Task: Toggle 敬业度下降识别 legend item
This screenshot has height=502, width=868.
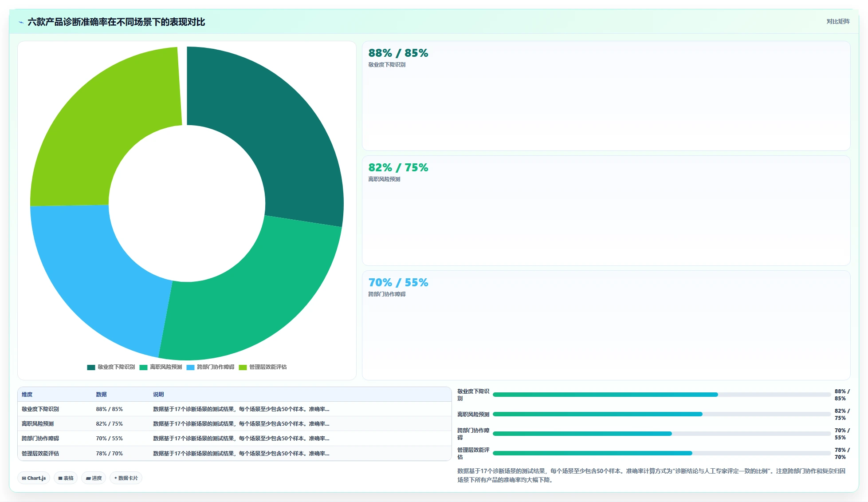Action: (x=111, y=367)
